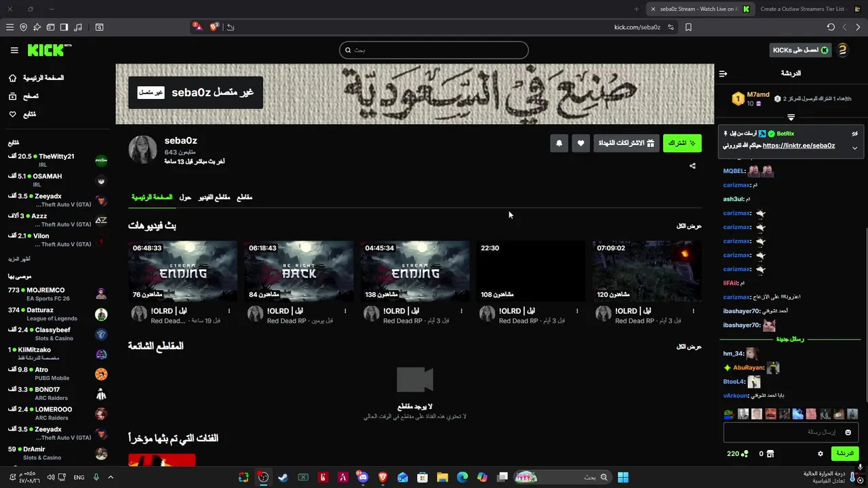The width and height of the screenshot is (868, 488).
Task: Open options menu for the 06:18:43 video
Action: 345,311
